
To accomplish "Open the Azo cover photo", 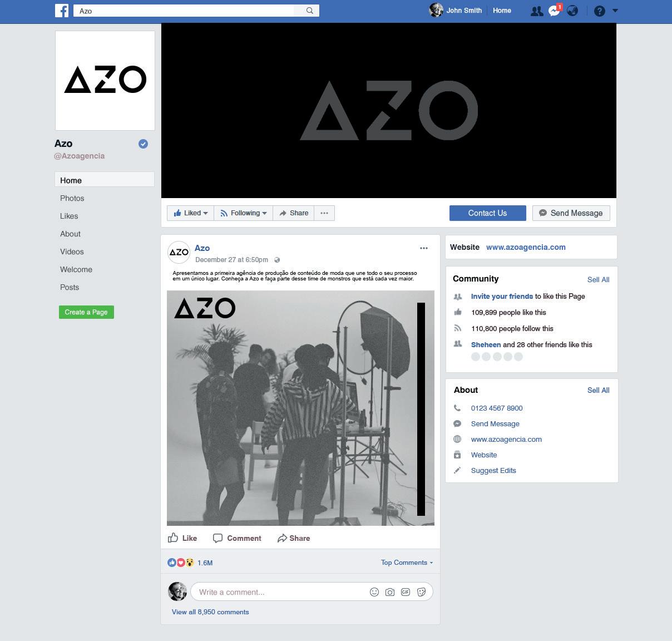I will (389, 111).
